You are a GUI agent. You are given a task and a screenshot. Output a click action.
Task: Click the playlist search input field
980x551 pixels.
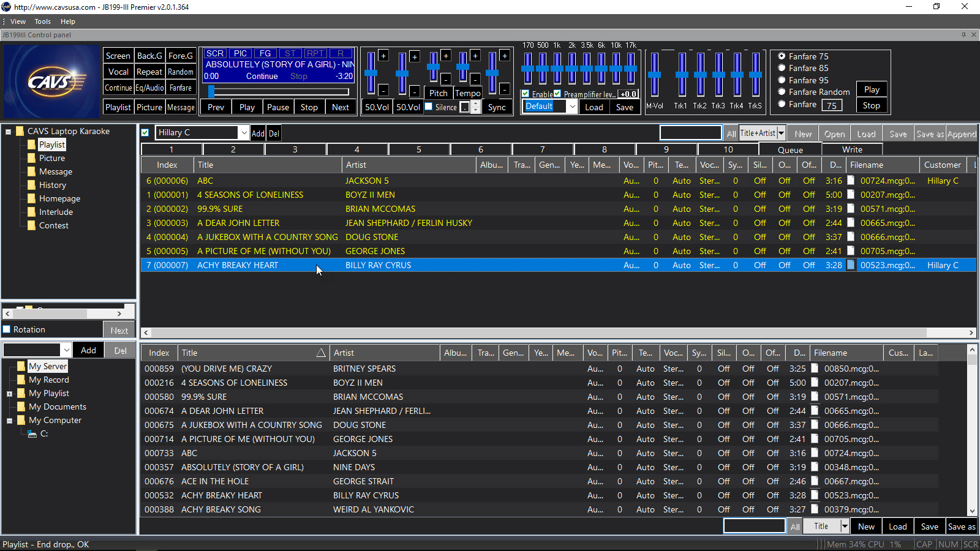[x=690, y=133]
